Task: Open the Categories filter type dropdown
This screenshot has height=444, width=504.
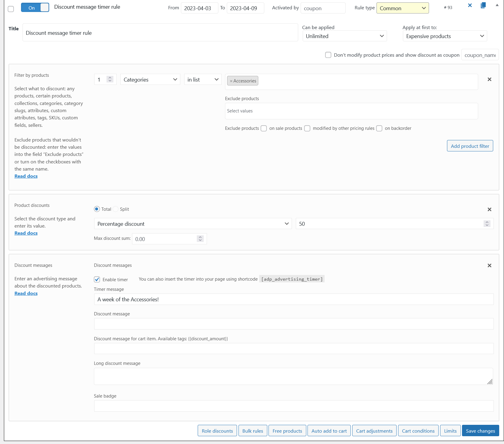Action: 150,79
